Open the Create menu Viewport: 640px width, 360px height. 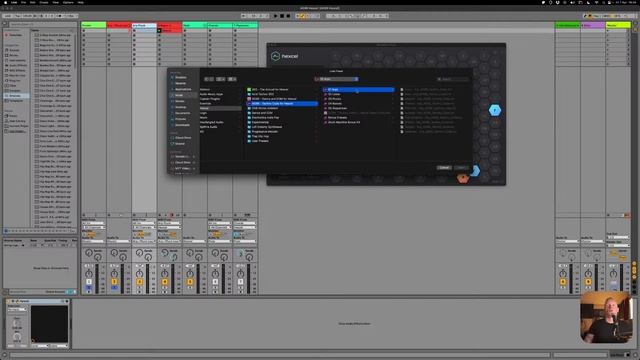click(44, 2)
